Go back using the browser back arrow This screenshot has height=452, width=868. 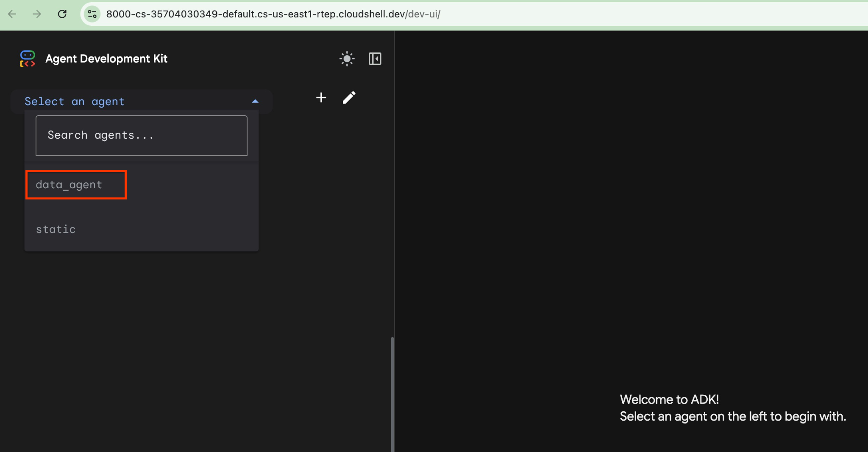point(12,14)
